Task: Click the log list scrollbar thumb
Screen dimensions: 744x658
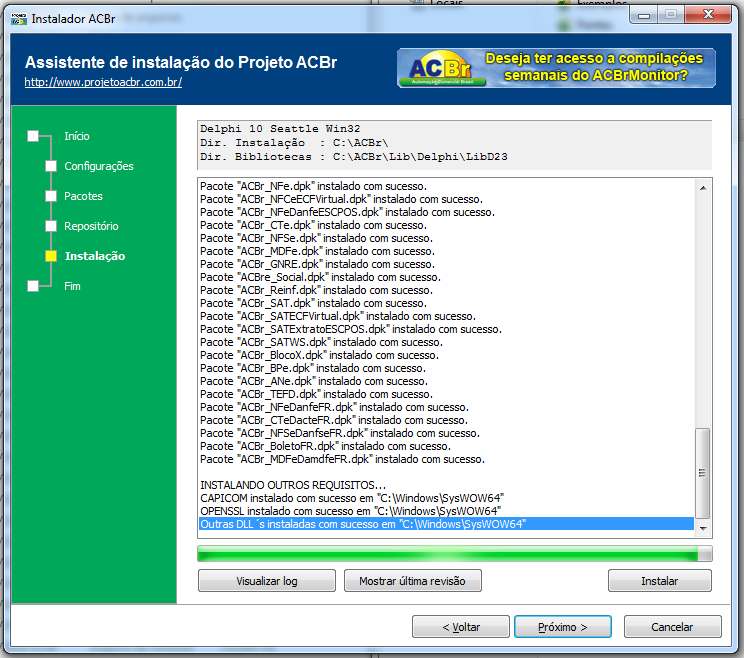Action: pos(703,473)
